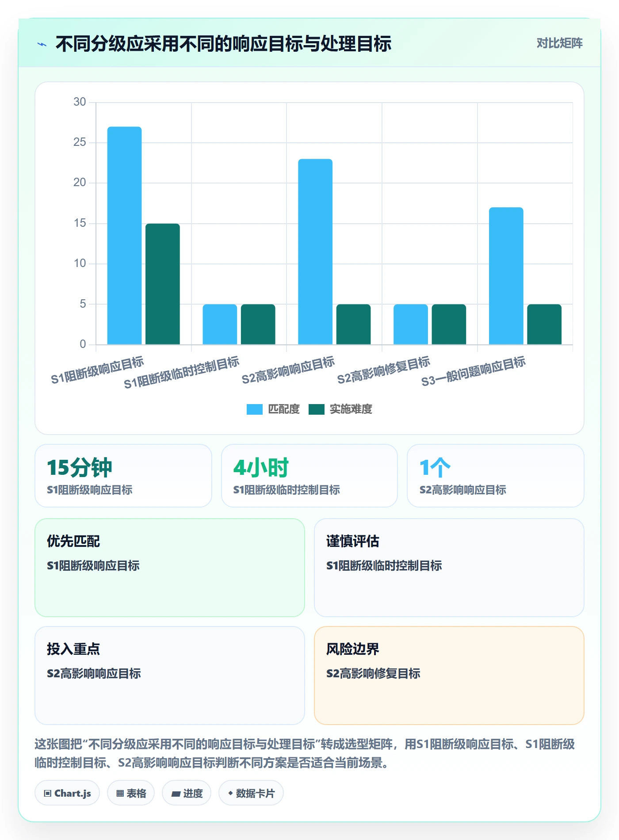Toggle the 匹配度 legend color swatch

point(254,409)
